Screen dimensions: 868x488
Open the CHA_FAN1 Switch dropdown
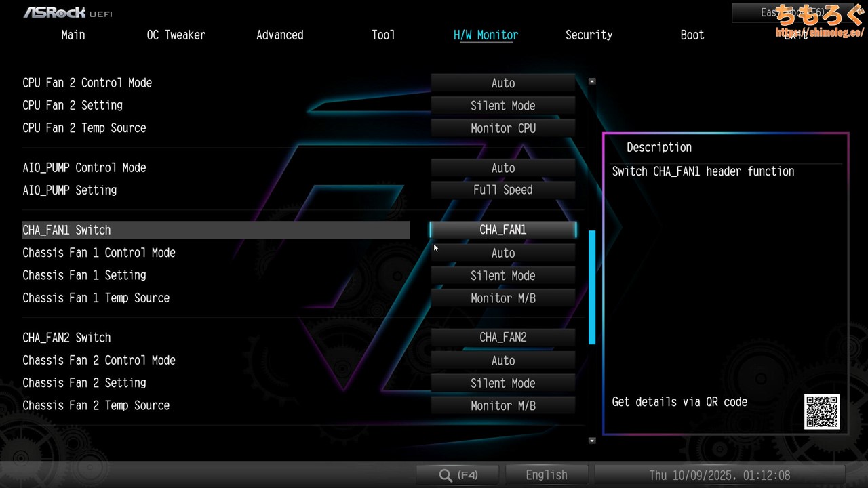point(502,230)
